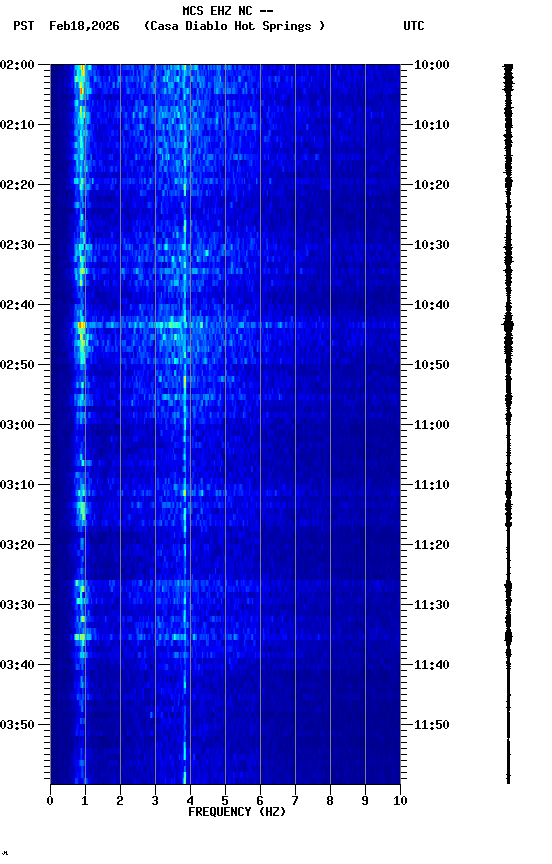Screen dimensions: 552x864
Task: Click the frequency axis value '7'
Action: tap(295, 801)
